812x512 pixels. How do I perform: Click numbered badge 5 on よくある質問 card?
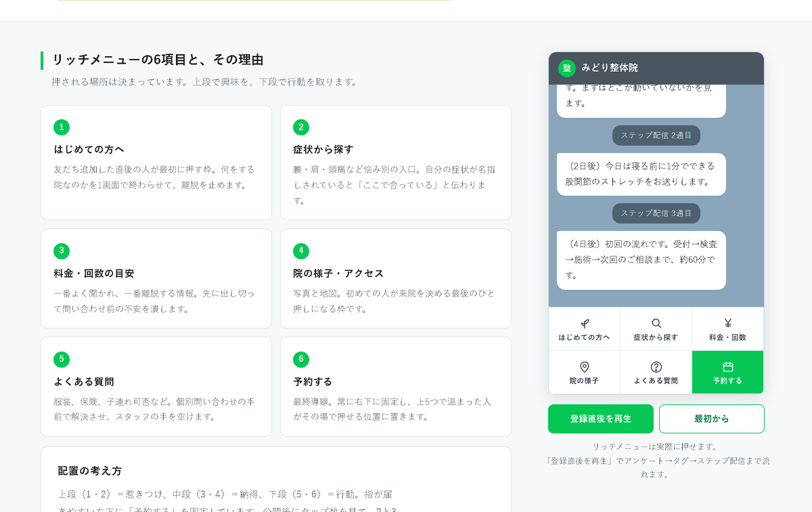coord(62,359)
